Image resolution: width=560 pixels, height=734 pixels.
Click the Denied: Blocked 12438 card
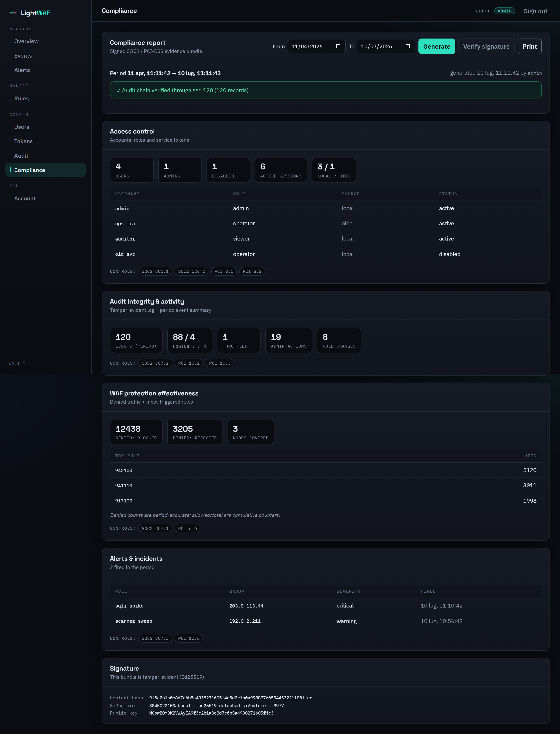tap(136, 432)
